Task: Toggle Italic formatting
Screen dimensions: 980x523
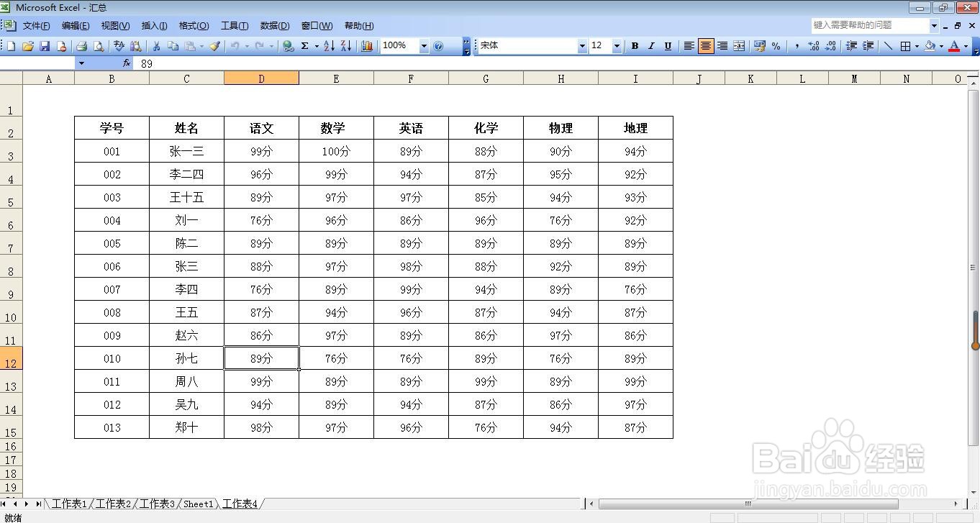Action: coord(651,45)
